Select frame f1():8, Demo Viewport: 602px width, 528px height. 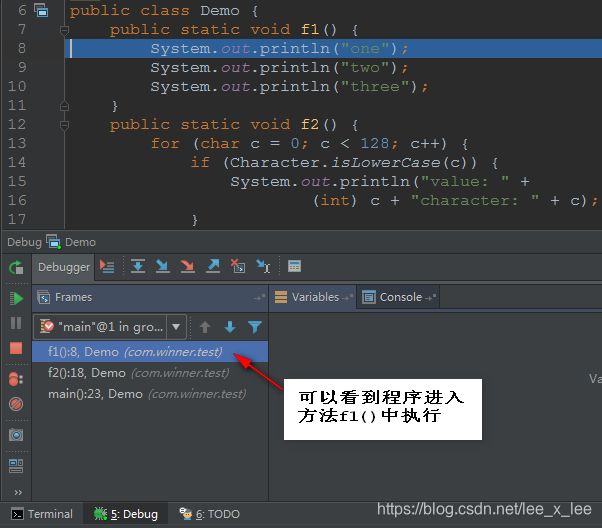coord(150,352)
